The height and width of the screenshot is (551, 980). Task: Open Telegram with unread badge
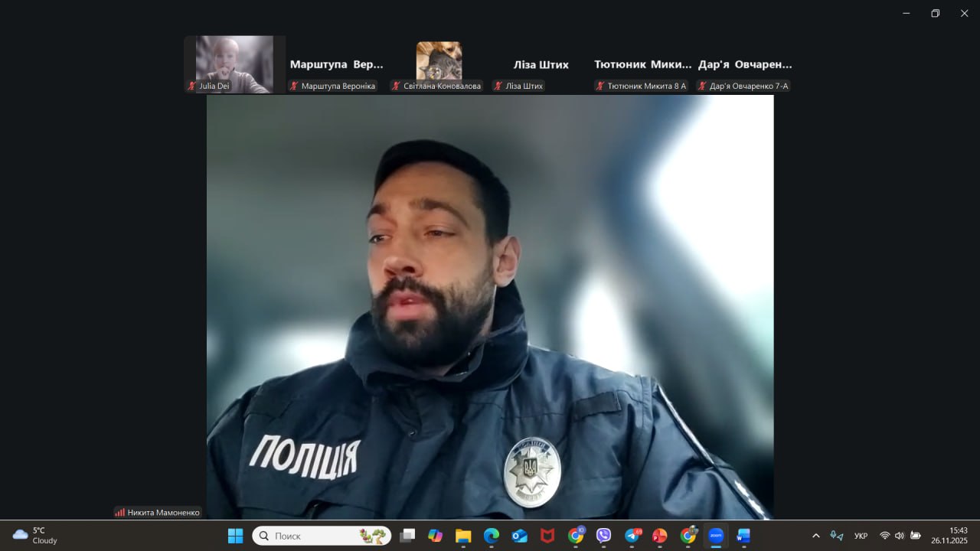pos(632,536)
